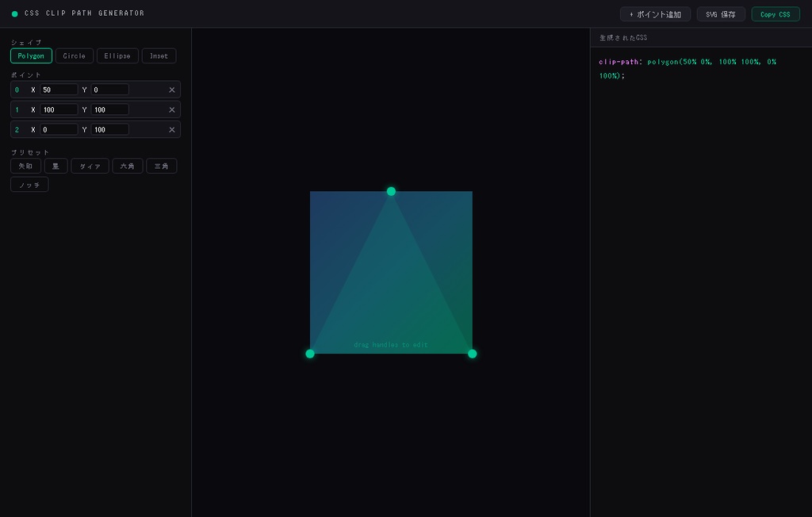Copy the generated CSS with Copy CSS
The image size is (812, 517).
[x=776, y=14]
